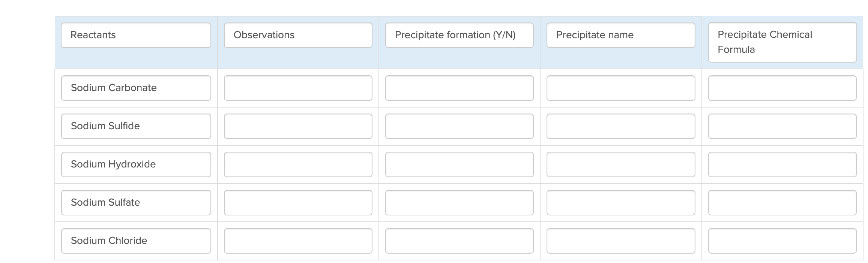Click the Observations field for Sodium Carbonate
Viewport: 868px width, 263px height.
point(298,88)
